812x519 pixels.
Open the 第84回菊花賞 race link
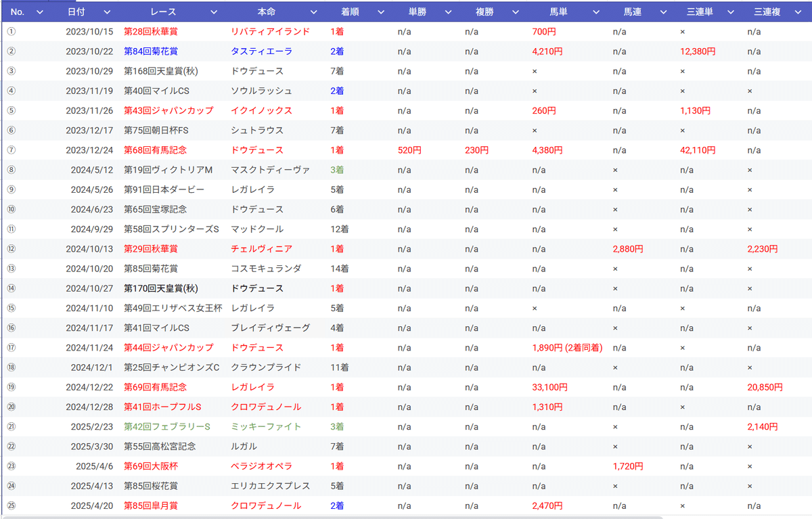pos(152,51)
